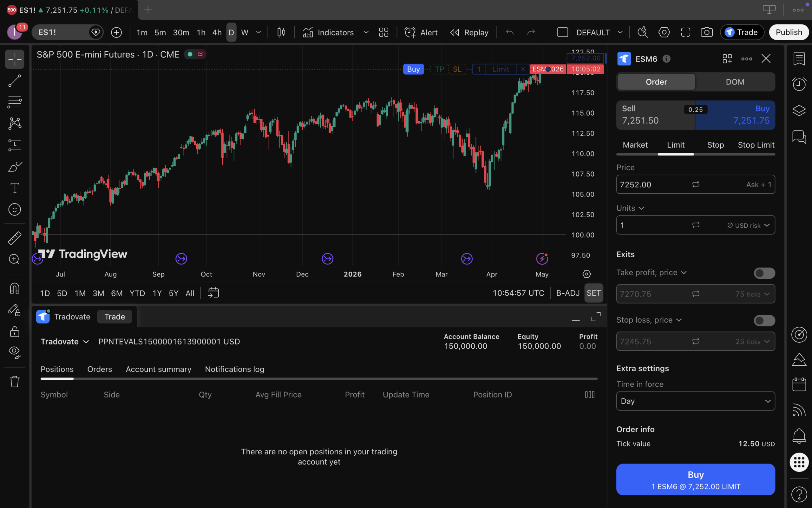This screenshot has height=508, width=812.
Task: Click the Publish button
Action: 789,32
